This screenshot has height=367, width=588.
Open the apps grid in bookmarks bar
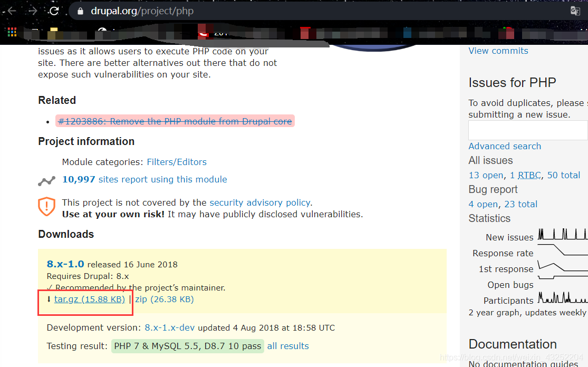pos(12,32)
